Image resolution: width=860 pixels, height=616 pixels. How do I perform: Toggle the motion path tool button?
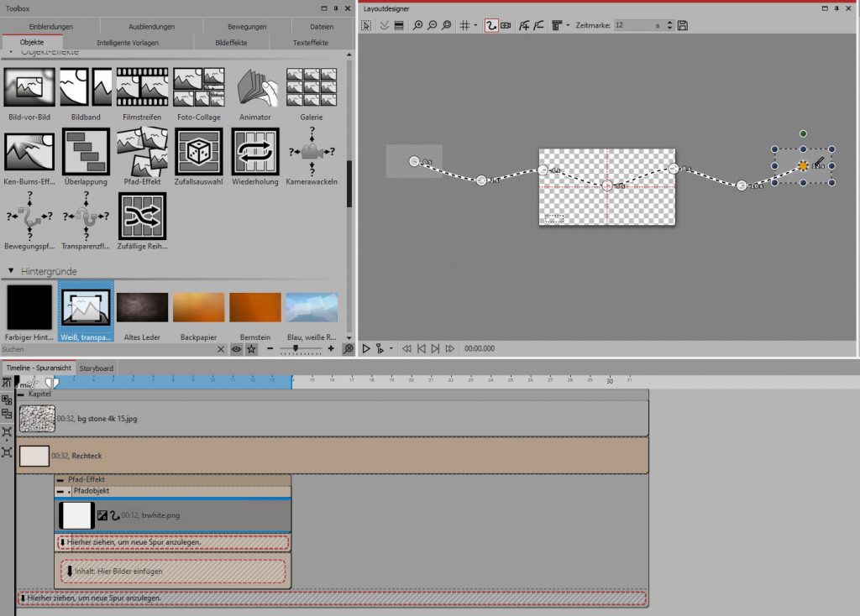490,26
